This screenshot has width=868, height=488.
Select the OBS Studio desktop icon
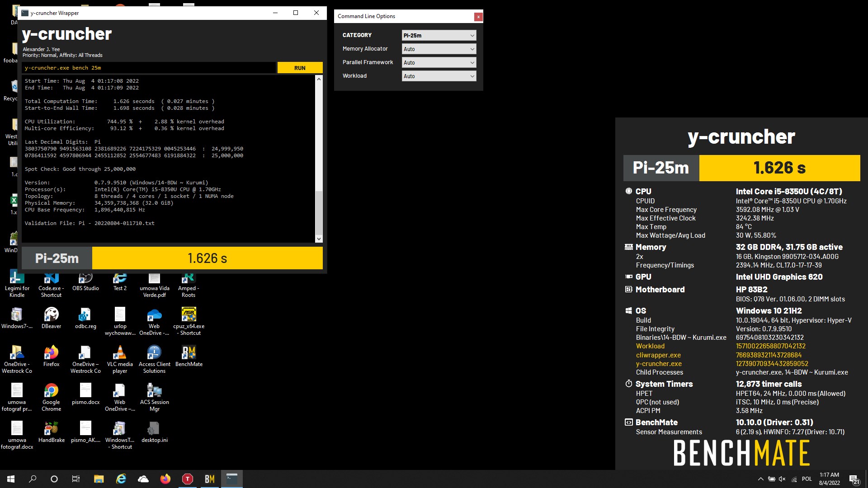85,280
